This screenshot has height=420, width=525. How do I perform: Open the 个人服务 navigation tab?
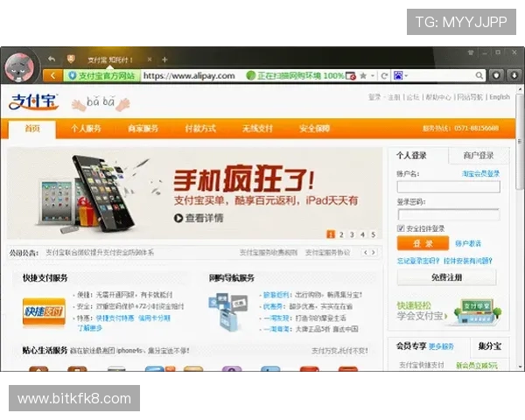(x=86, y=129)
